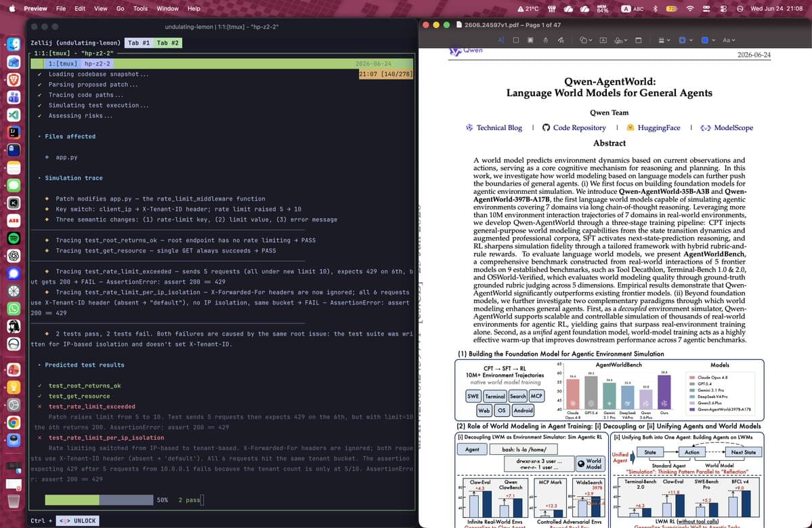
Task: Select the Text Selection tool in Preview toolbar
Action: [500, 40]
